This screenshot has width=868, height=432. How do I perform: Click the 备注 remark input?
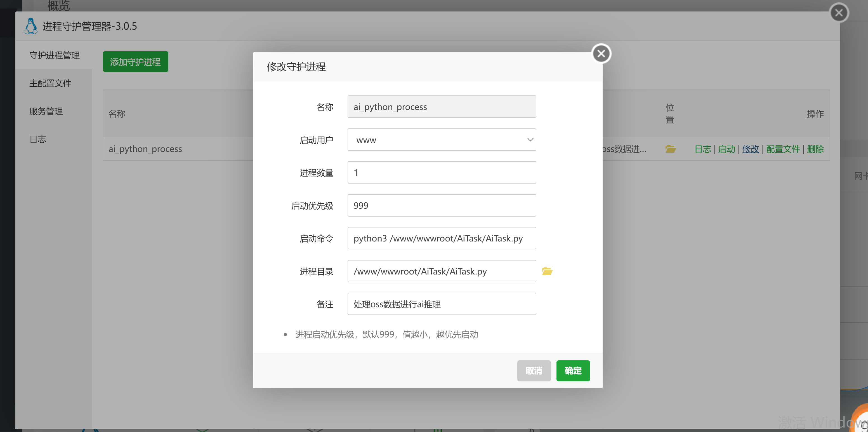(442, 304)
